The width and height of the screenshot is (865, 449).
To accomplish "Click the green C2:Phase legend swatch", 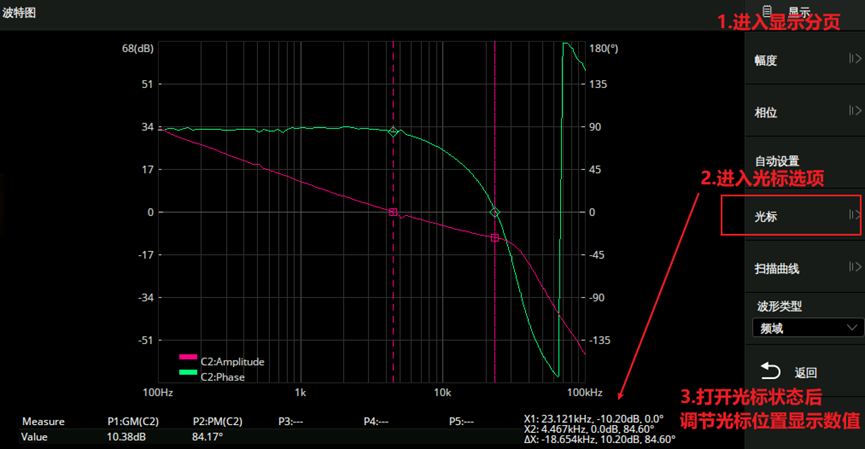I will pyautogui.click(x=188, y=376).
